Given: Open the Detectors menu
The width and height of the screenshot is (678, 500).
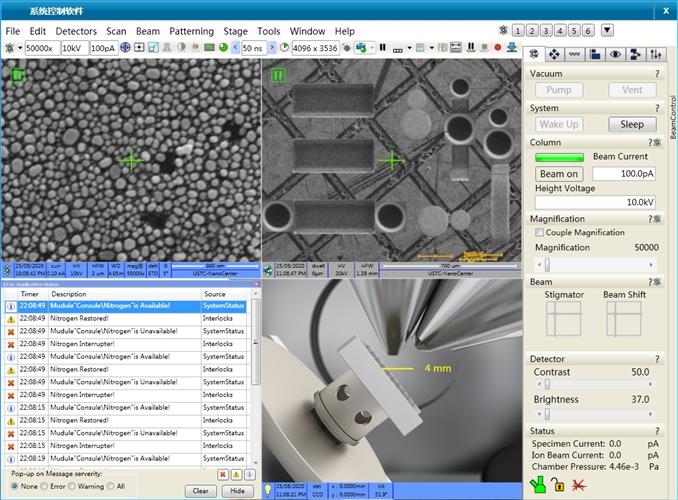Looking at the screenshot, I should [x=76, y=31].
